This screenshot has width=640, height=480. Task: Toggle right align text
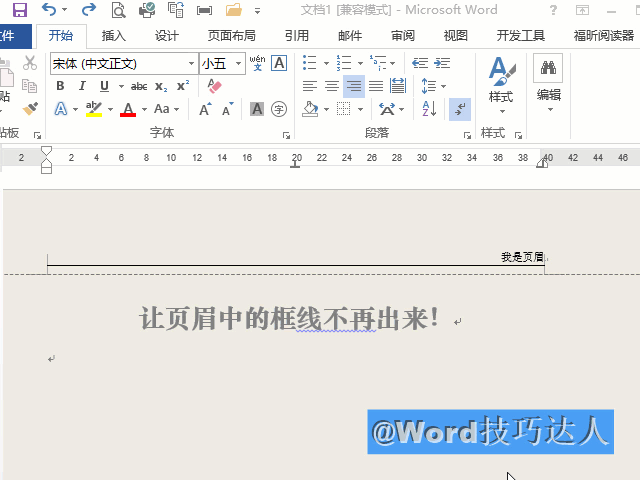pos(354,86)
